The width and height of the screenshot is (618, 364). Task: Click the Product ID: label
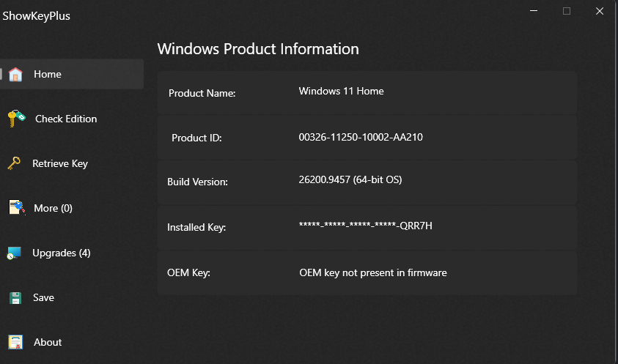[x=196, y=138]
